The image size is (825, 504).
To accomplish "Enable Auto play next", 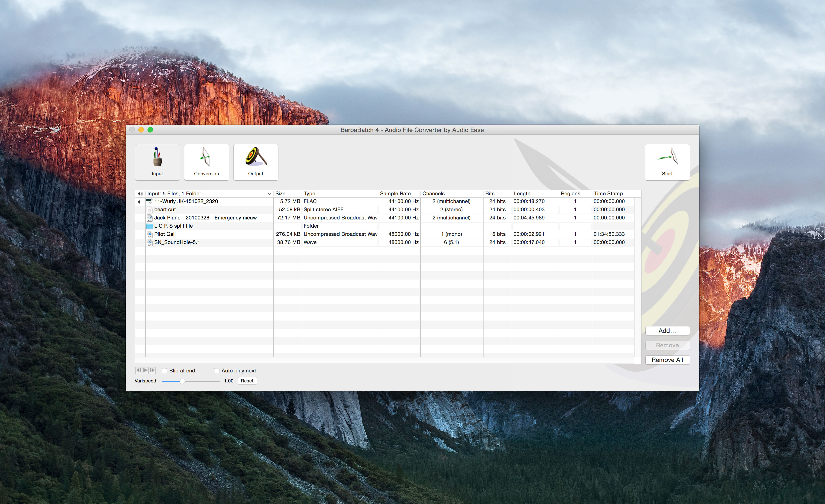I will [217, 370].
